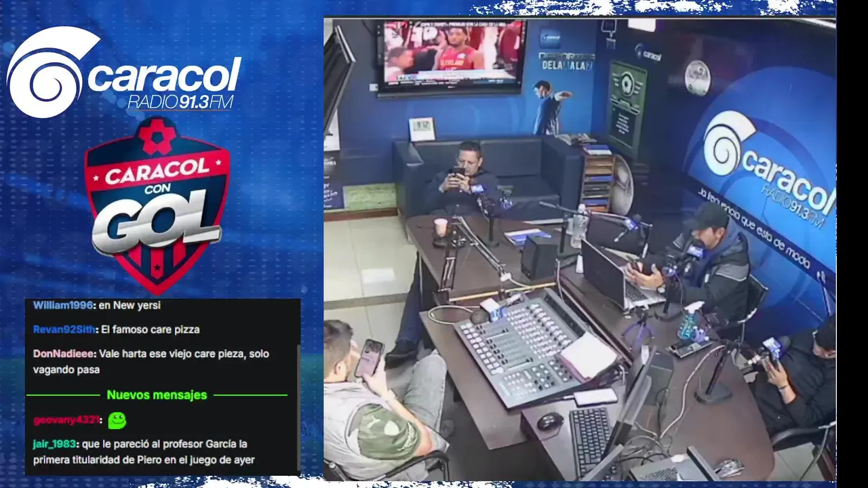Click the Caracol con Gol shield badge

coord(157,205)
